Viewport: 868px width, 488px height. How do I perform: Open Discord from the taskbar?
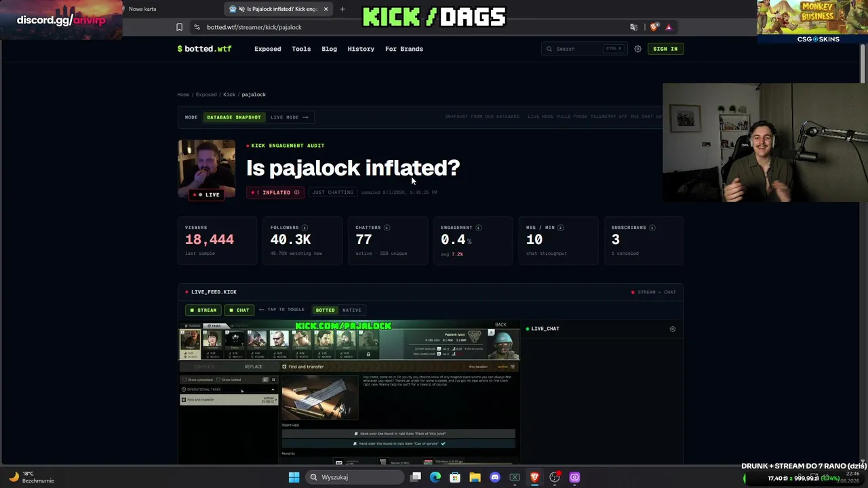point(495,477)
